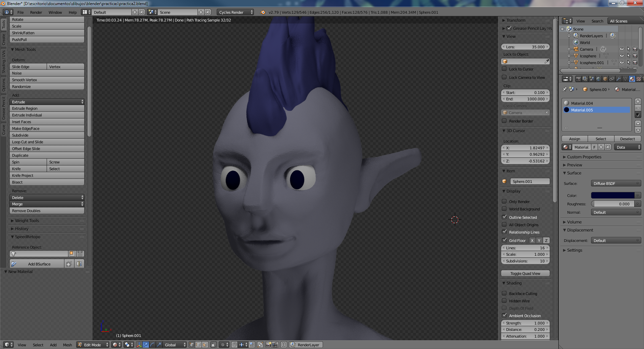Screen dimensions: 644x349
Task: Click Toggle Quad View button
Action: coord(525,273)
